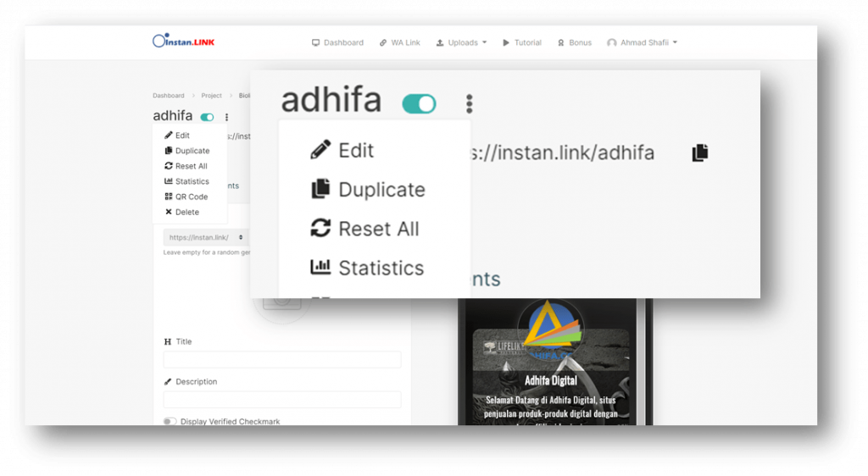
Task: Click the Uploads upload icon
Action: pos(440,42)
